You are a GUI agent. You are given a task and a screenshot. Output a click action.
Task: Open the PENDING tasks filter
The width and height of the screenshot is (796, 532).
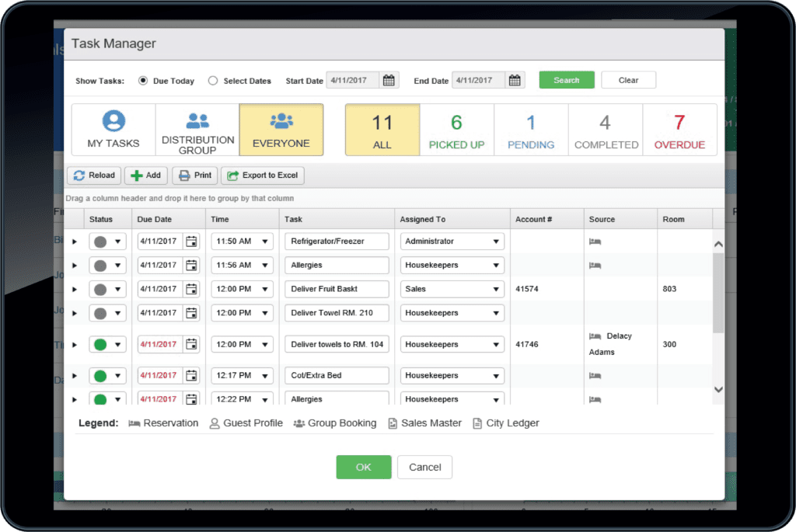(531, 129)
